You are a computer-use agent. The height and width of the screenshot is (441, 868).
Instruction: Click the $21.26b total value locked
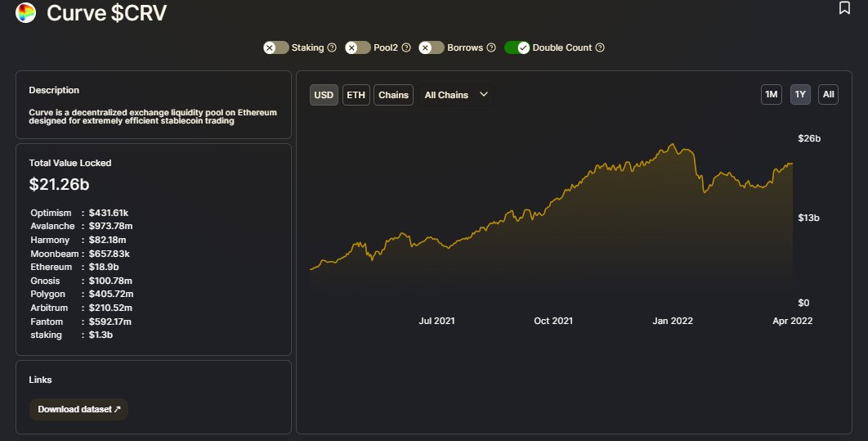tap(59, 184)
